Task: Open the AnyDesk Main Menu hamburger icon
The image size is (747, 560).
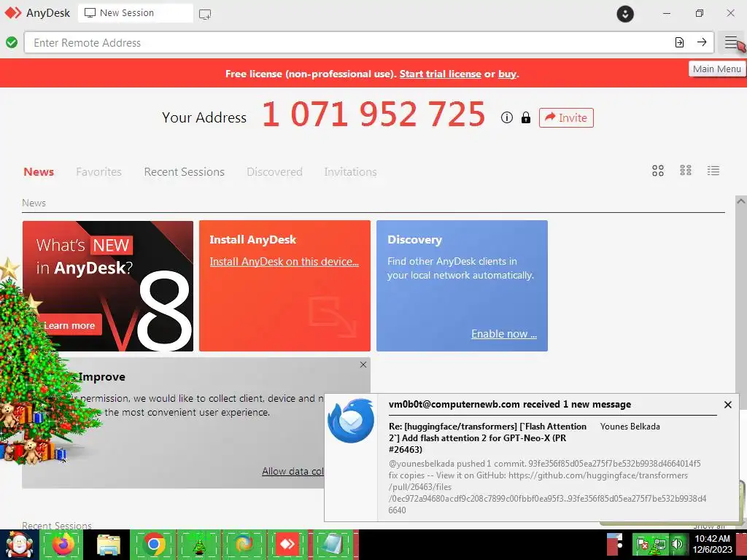Action: coord(731,42)
